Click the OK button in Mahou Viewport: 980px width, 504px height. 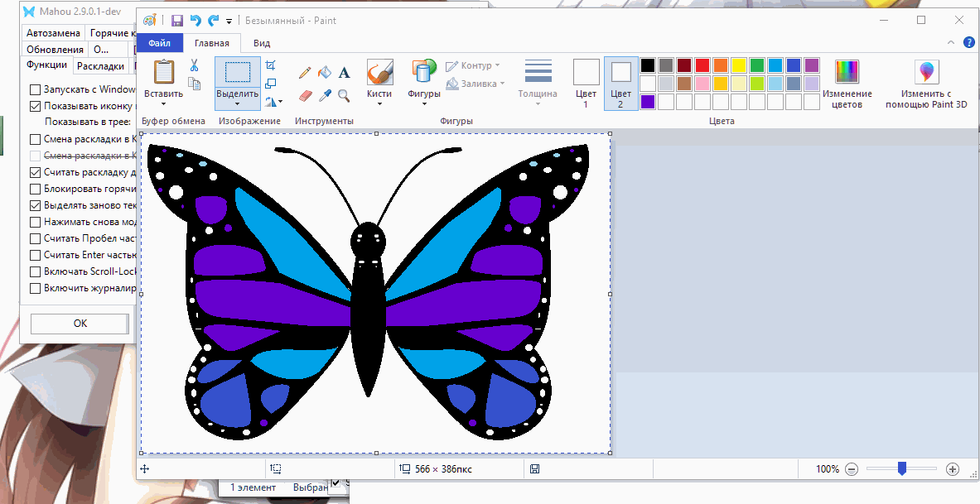click(x=80, y=324)
